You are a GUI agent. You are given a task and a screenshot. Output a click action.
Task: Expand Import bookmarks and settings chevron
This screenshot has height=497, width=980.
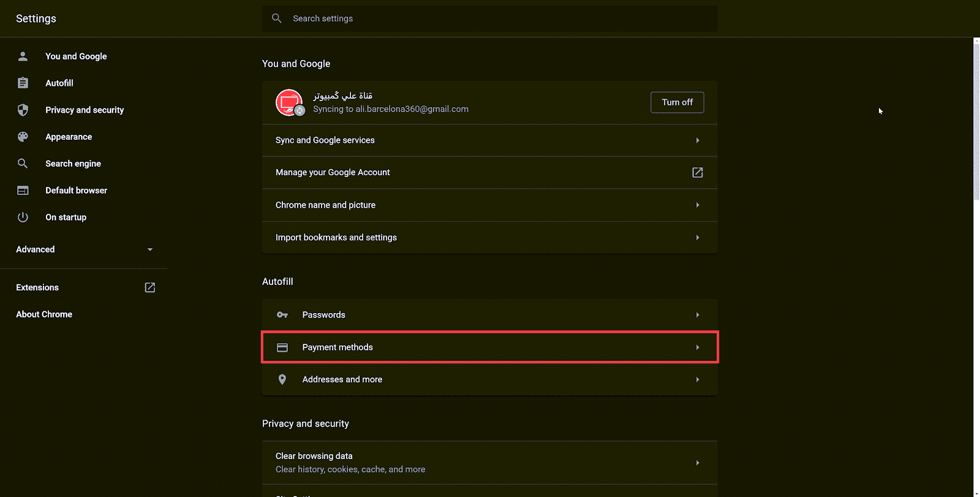click(x=698, y=237)
